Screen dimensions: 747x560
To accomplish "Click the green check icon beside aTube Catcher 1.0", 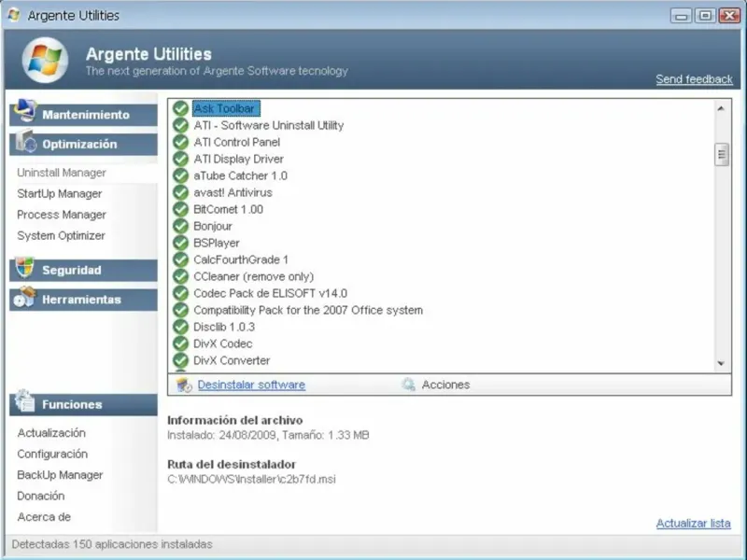I will 180,175.
